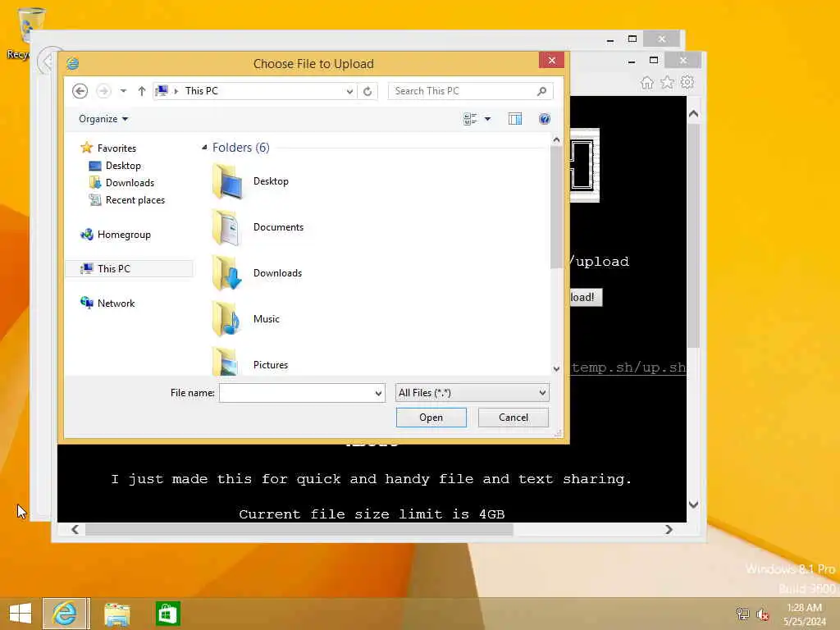Click the Open button
The width and height of the screenshot is (840, 630).
point(431,418)
